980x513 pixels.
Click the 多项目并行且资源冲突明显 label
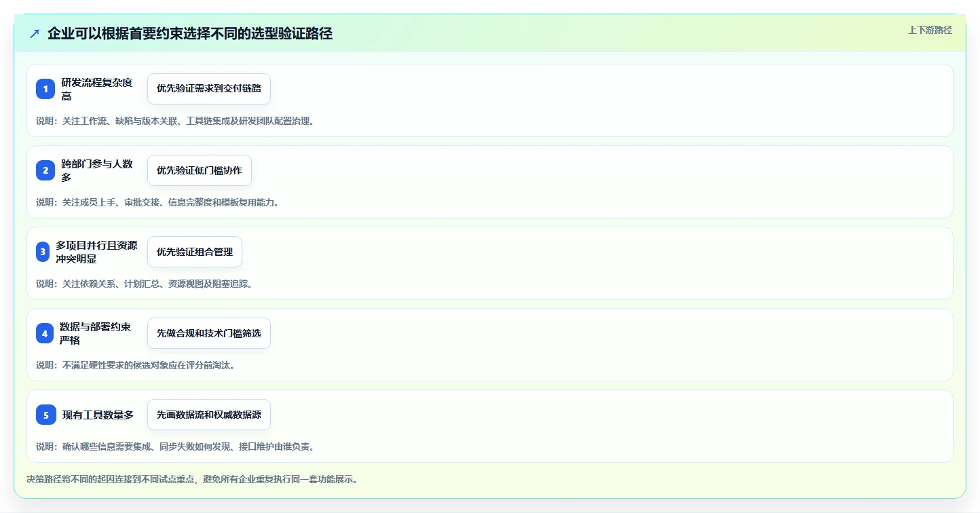tap(96, 252)
